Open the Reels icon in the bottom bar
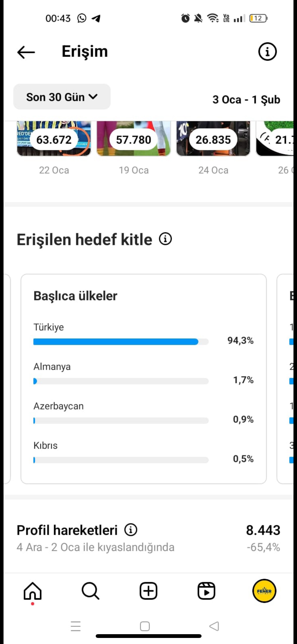 pyautogui.click(x=206, y=591)
